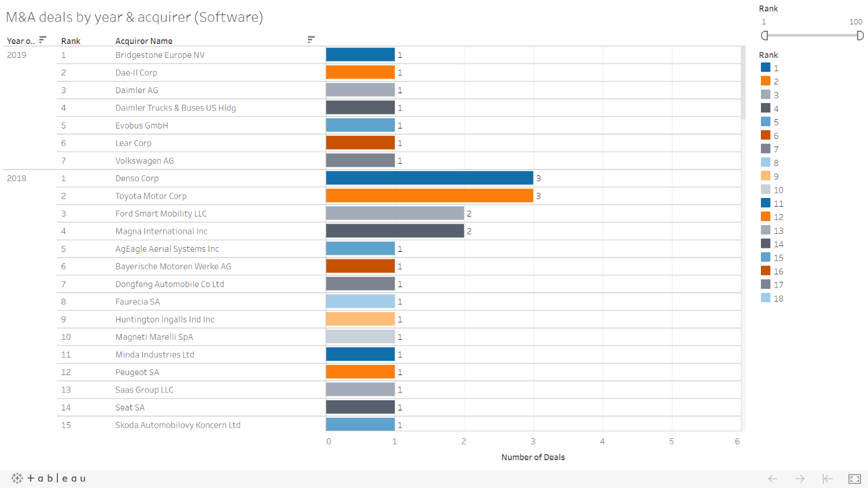The image size is (868, 488).
Task: Select the Ford Smart Mobility LLC bar
Action: click(395, 214)
